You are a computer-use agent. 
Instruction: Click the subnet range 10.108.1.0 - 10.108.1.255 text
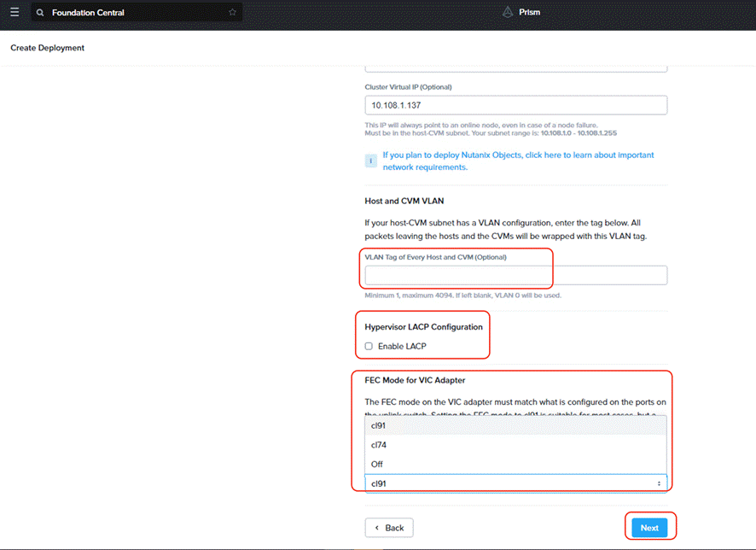point(579,133)
